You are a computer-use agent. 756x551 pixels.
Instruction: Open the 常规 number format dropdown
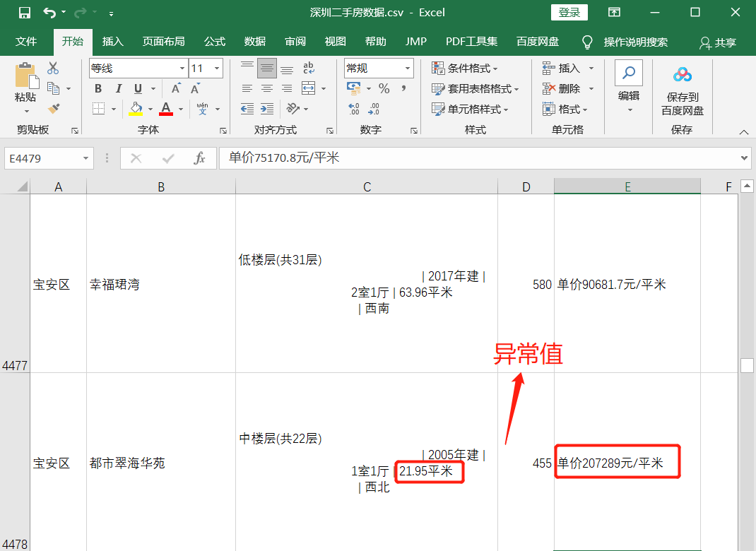408,69
